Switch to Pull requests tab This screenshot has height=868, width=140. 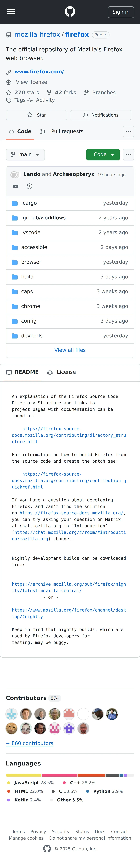(62, 131)
